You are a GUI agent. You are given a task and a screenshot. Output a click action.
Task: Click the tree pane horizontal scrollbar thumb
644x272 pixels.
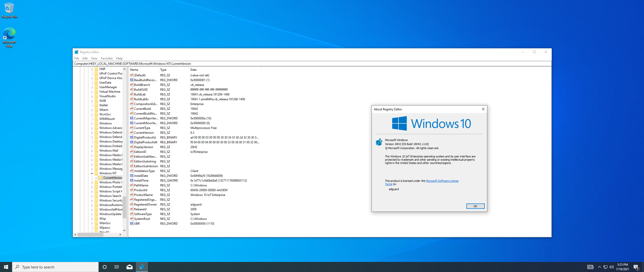pos(90,234)
